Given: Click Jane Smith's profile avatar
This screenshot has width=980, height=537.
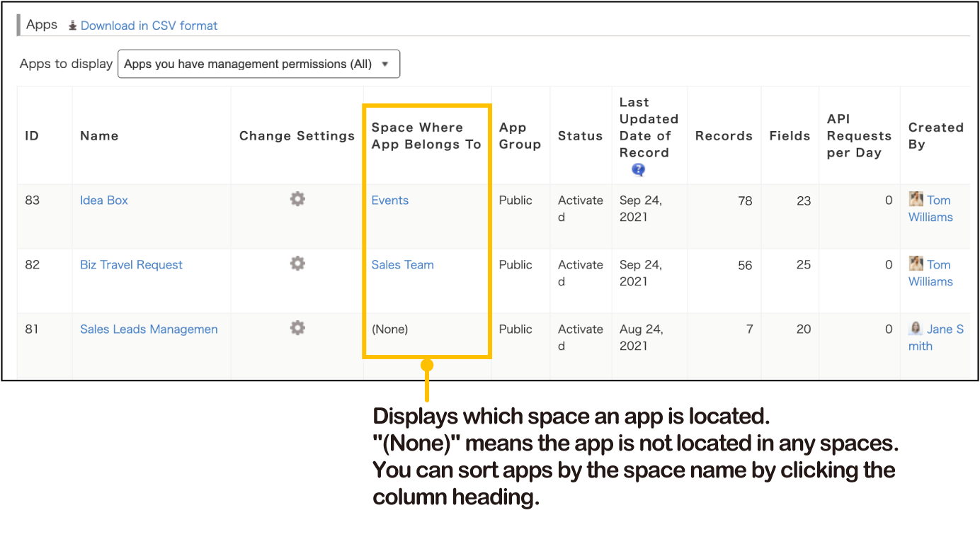Looking at the screenshot, I should point(916,329).
